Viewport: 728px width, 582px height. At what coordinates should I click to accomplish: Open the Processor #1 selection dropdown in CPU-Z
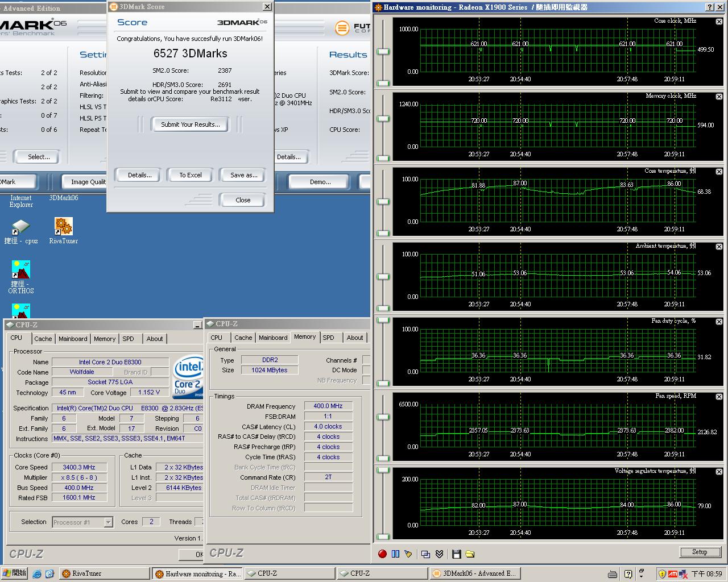tap(108, 522)
